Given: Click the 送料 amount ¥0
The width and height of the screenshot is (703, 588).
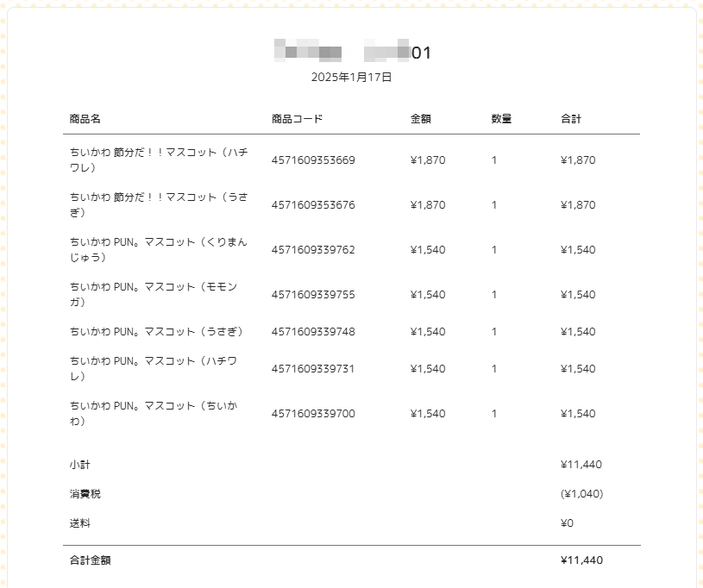Looking at the screenshot, I should [567, 523].
